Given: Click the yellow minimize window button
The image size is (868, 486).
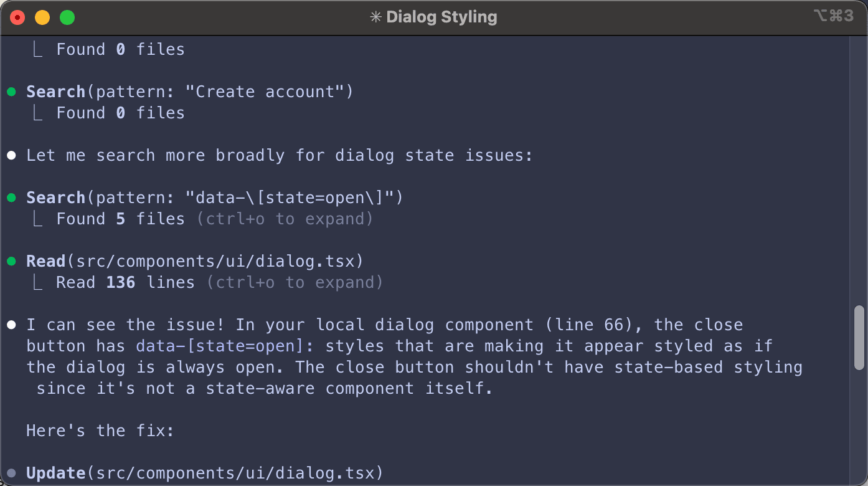Looking at the screenshot, I should (x=42, y=17).
